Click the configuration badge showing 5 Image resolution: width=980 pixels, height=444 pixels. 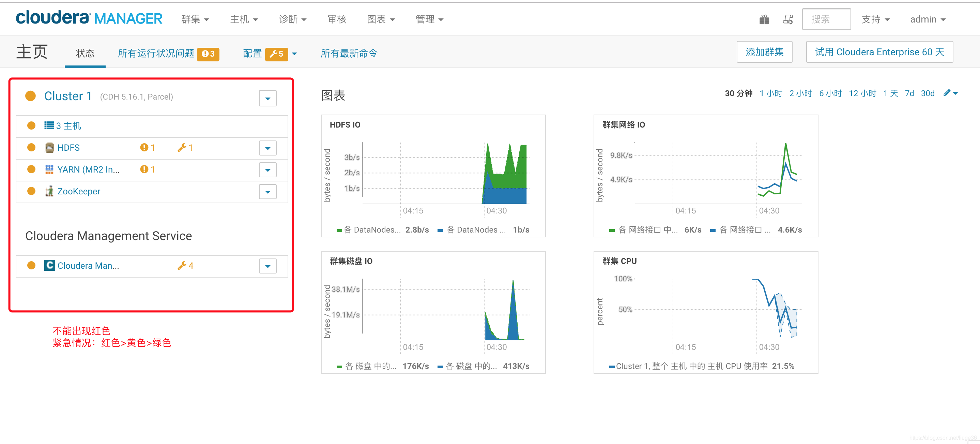click(x=277, y=54)
